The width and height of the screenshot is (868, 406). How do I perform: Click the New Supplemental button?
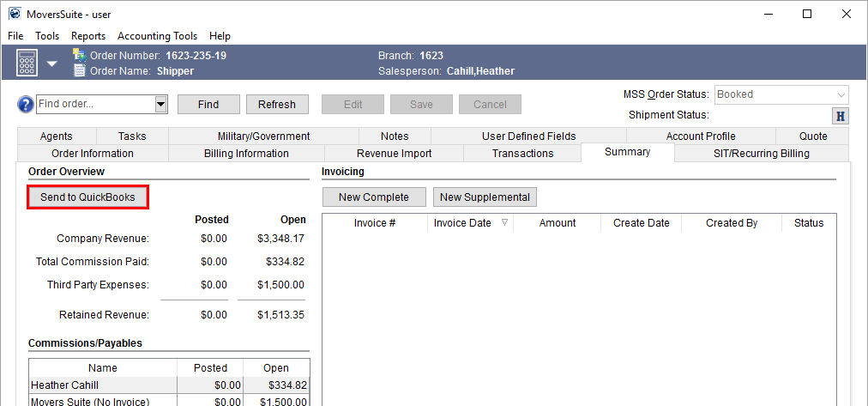click(485, 197)
